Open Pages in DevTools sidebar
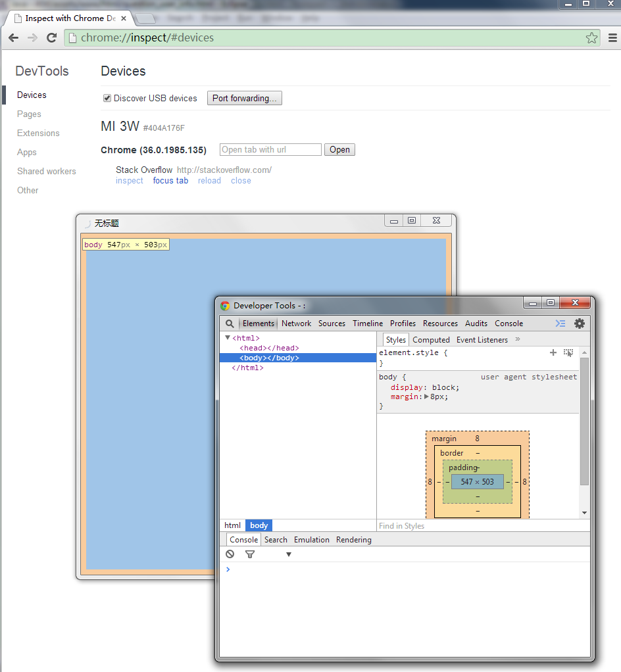 click(x=29, y=114)
